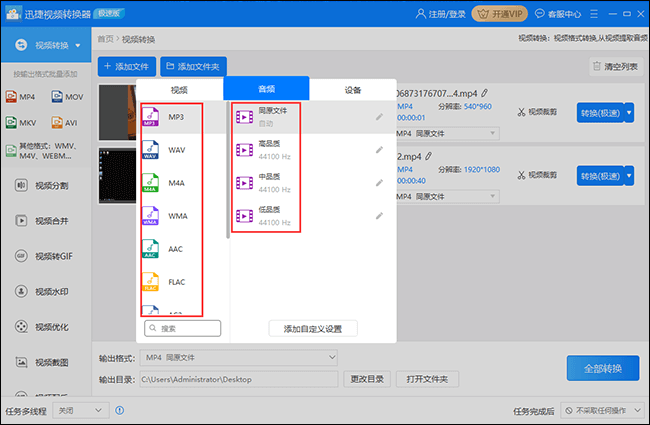650x425 pixels.
Task: Click the 添加文件 button
Action: tap(127, 66)
